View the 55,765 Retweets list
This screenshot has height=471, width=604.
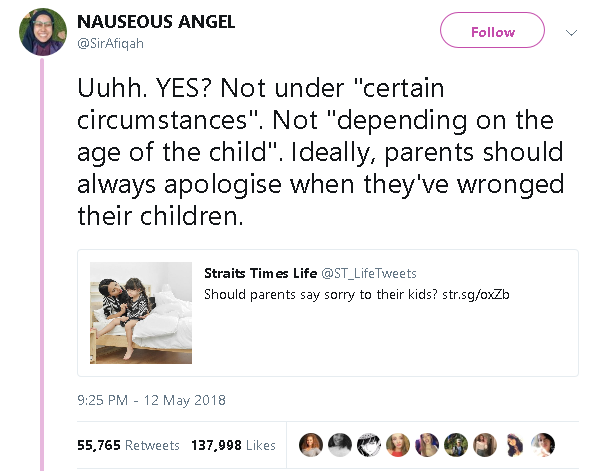pyautogui.click(x=128, y=445)
